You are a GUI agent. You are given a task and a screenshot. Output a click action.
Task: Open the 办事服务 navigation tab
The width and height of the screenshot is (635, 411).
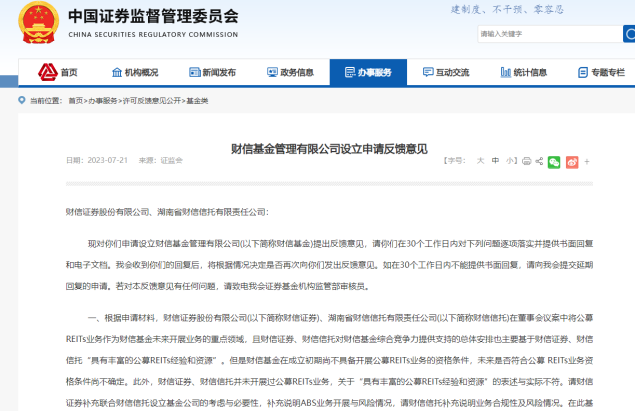coord(368,72)
